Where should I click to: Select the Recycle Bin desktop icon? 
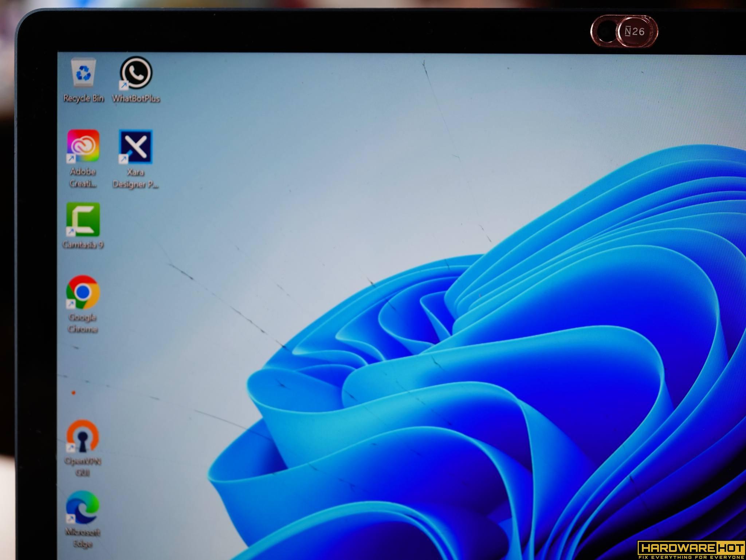point(84,73)
